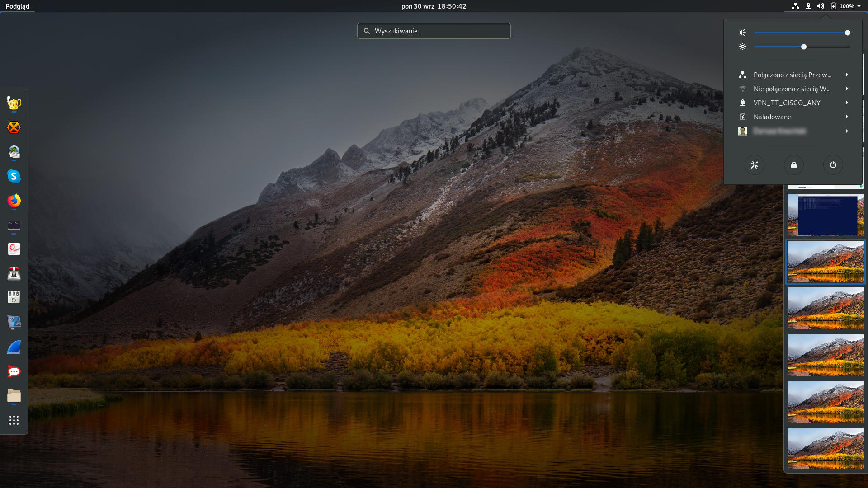Adjust the brightness slider

click(x=803, y=47)
